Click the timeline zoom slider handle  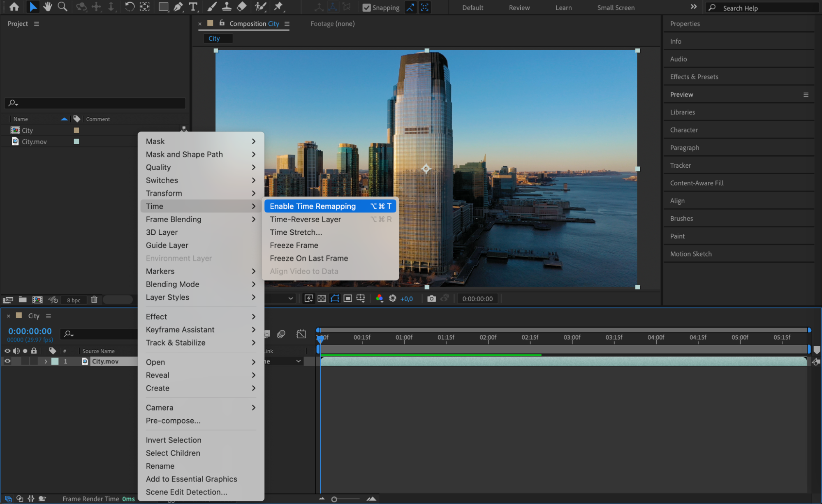click(334, 499)
